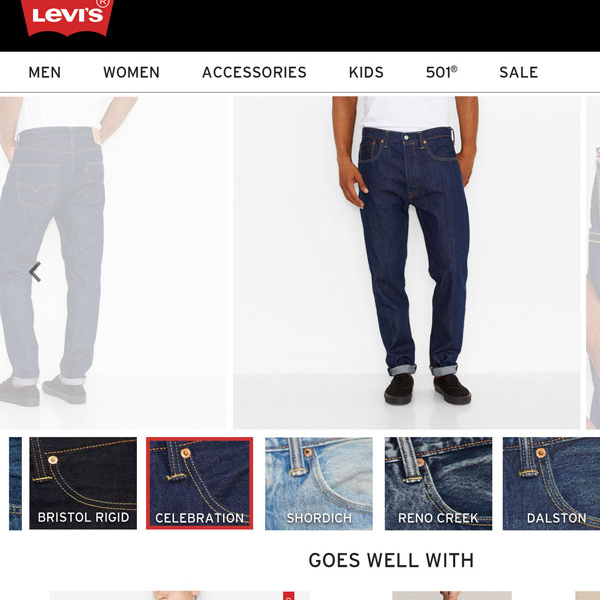This screenshot has height=600, width=600.
Task: Select the Bristol Rigid denim swatch
Action: click(x=83, y=483)
